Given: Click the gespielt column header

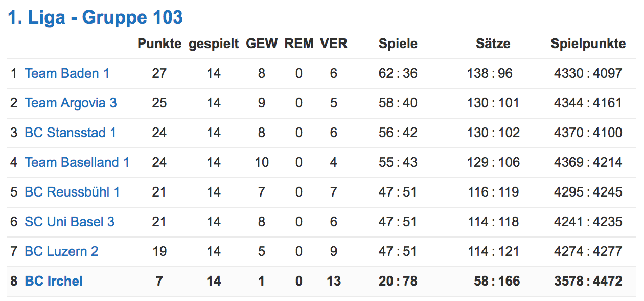Looking at the screenshot, I should tap(214, 44).
